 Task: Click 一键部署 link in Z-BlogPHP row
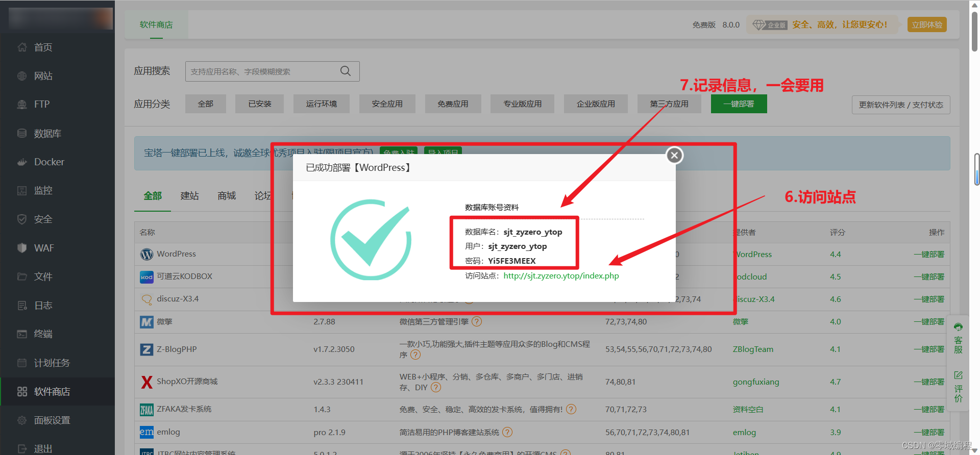[929, 349]
